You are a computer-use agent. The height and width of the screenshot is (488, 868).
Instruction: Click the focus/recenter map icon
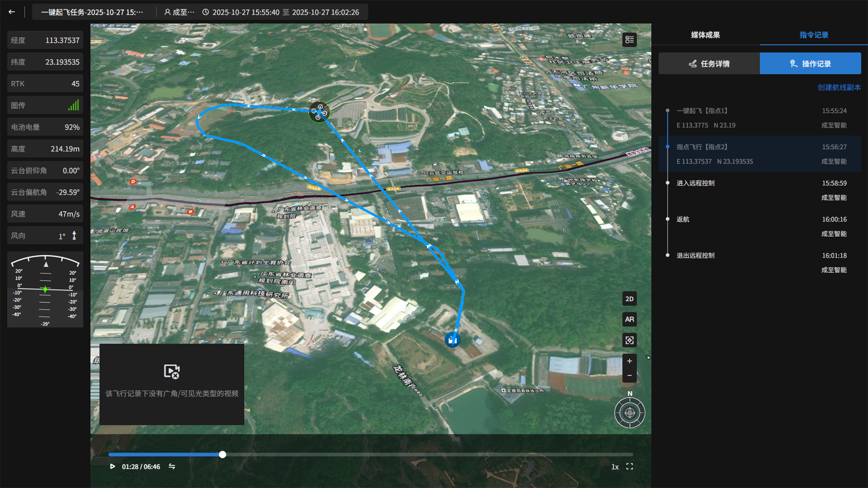[x=629, y=340]
